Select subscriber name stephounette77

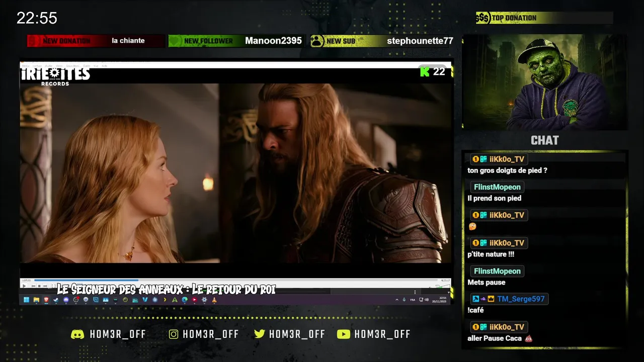[x=420, y=41]
